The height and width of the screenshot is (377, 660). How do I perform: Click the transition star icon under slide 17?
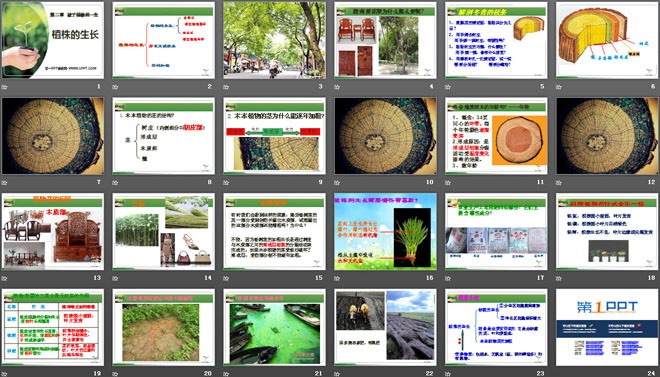pyautogui.click(x=448, y=278)
